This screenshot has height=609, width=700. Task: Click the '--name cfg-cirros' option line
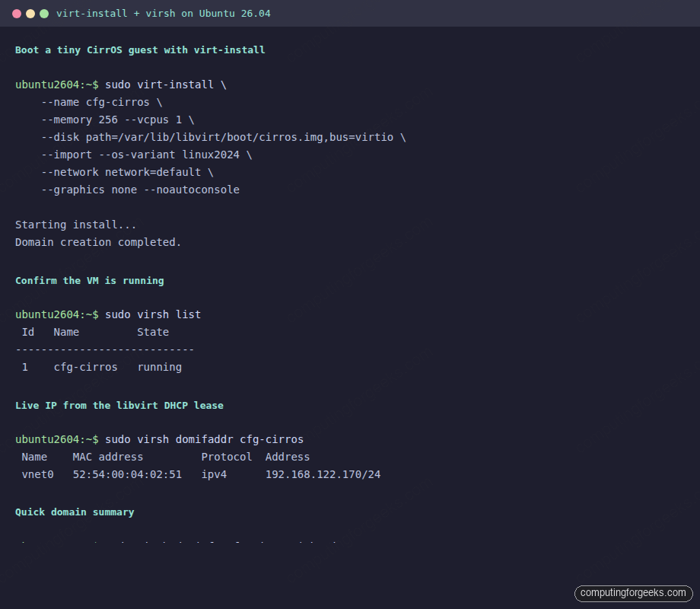(102, 102)
